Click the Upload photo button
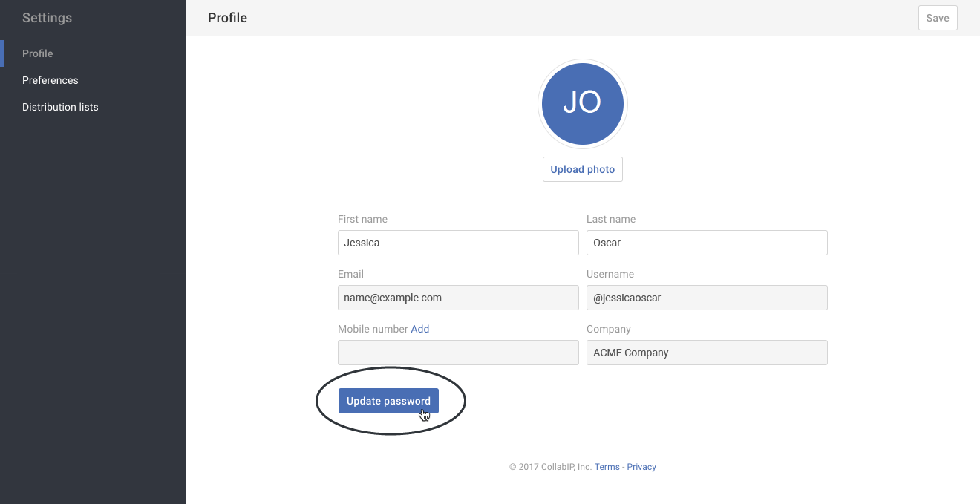Image resolution: width=980 pixels, height=504 pixels. [582, 168]
